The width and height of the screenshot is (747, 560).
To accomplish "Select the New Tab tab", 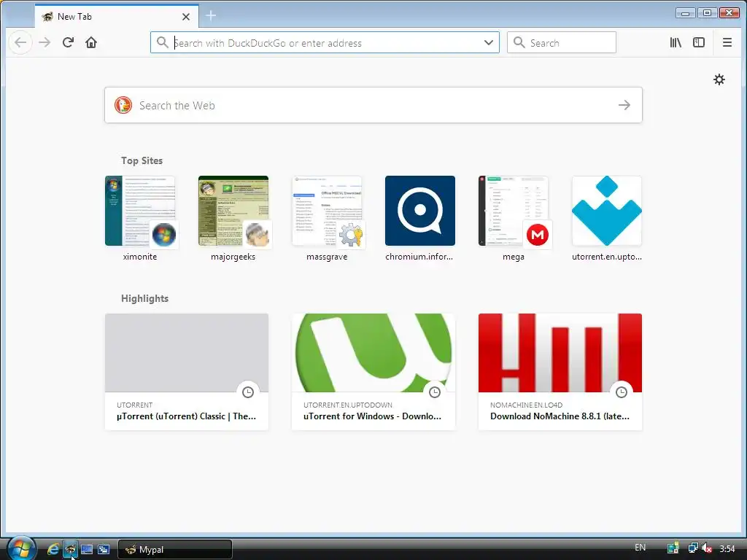I will [117, 16].
